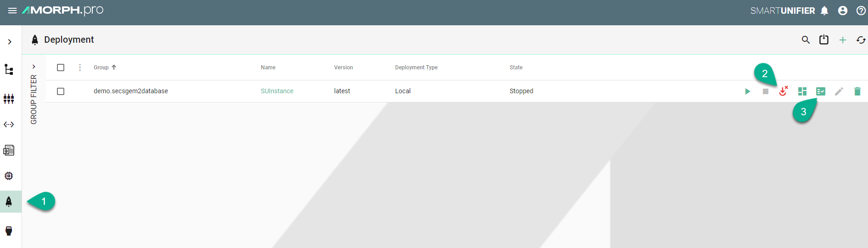Open the hamburger main menu

[12, 11]
